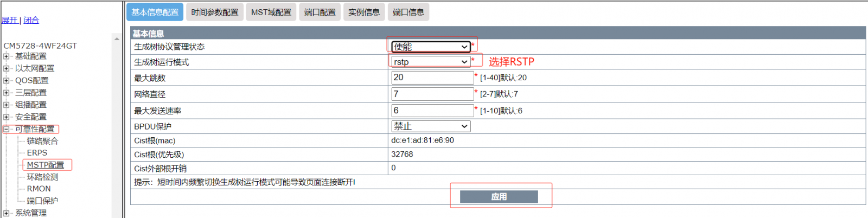Open the BPDU保护 dropdown
The height and width of the screenshot is (218, 868).
point(431,126)
